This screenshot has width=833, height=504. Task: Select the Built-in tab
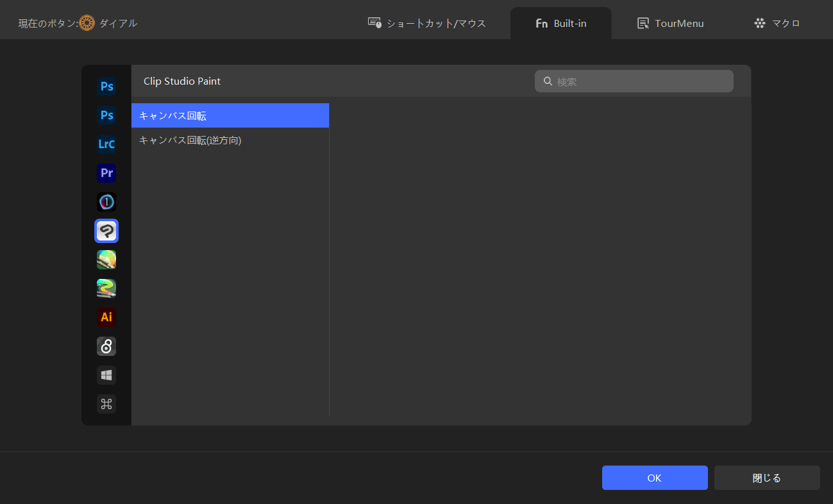560,24
